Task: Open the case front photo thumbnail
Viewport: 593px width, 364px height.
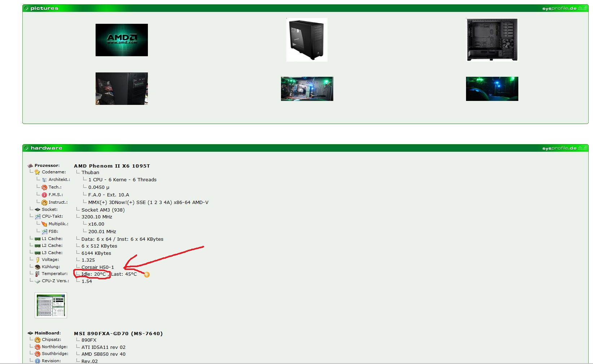Action: point(122,89)
